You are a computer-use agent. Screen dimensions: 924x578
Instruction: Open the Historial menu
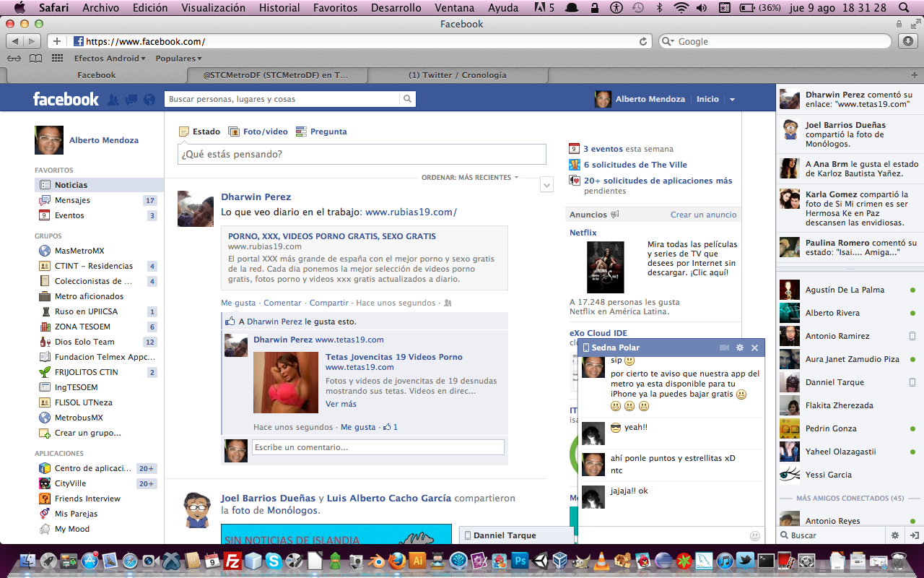click(279, 8)
